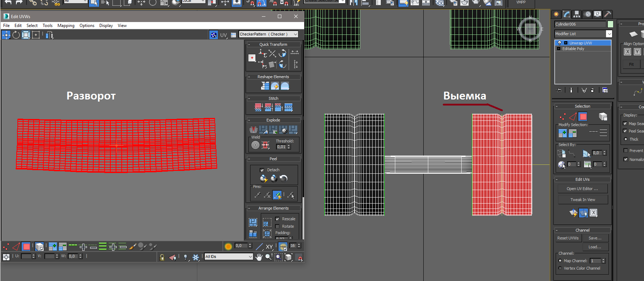Click the Quick Peel icon in Peel section
The image size is (644, 281).
pos(264,178)
